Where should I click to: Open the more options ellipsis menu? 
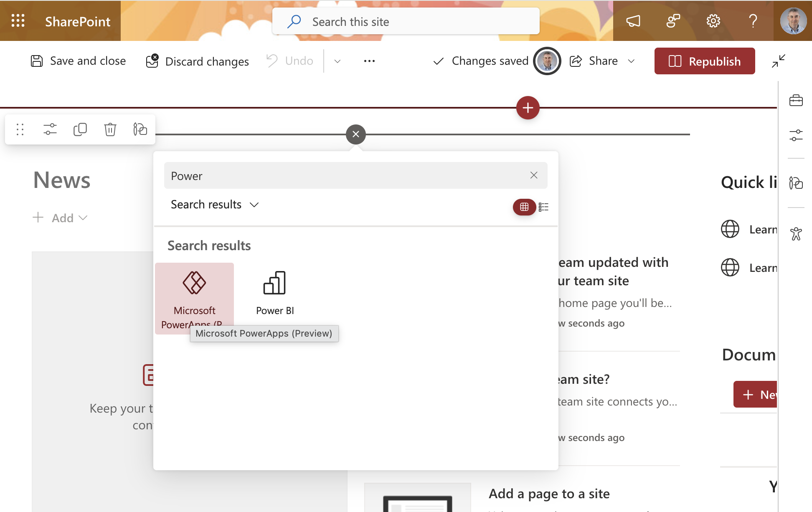coord(369,61)
